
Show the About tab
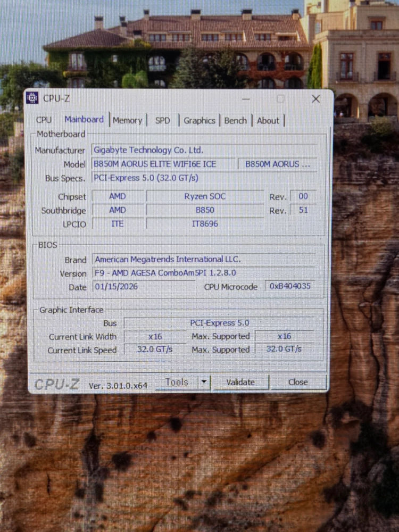268,120
